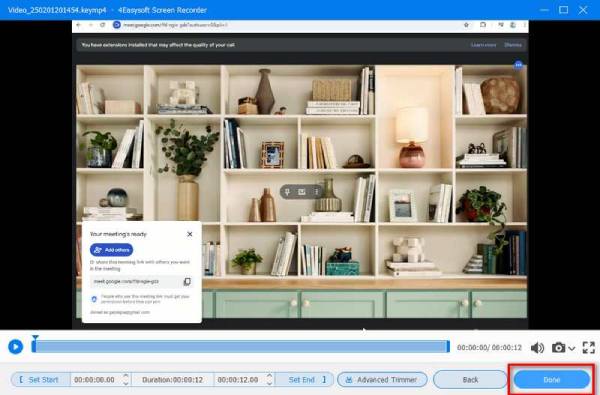Dismiss the extensions warning banner
The width and height of the screenshot is (600, 395).
pyautogui.click(x=513, y=45)
